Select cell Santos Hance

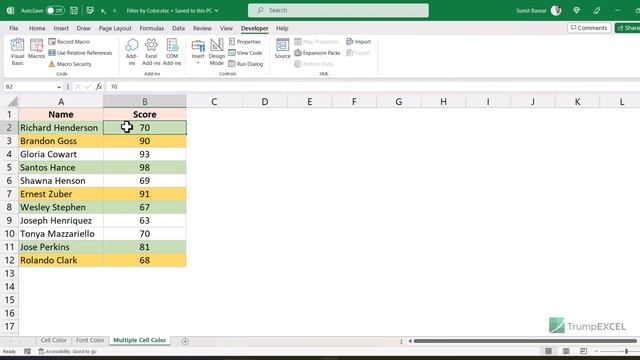pyautogui.click(x=61, y=167)
